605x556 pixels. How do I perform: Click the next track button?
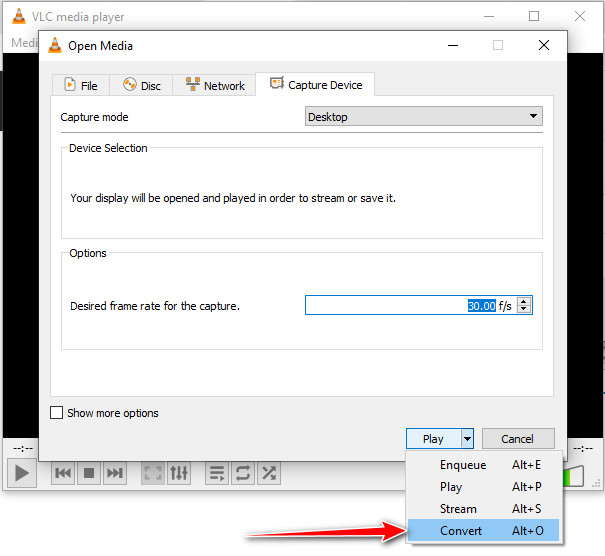115,473
